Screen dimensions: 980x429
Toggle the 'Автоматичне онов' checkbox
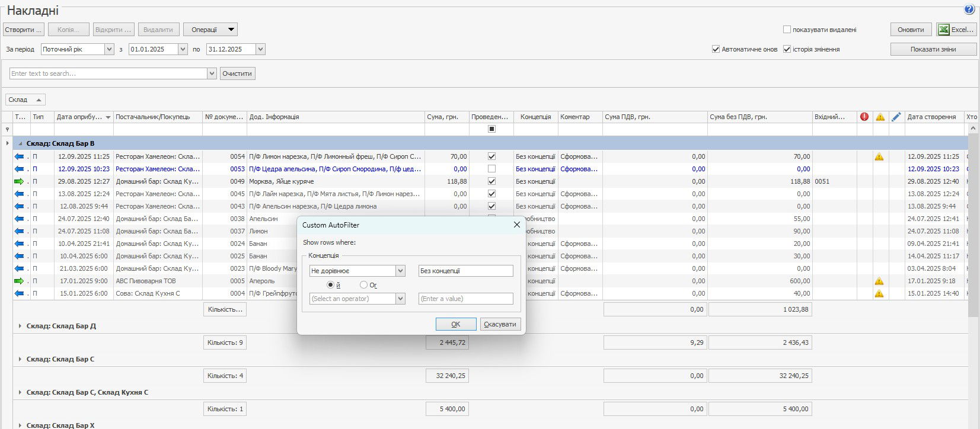(716, 49)
